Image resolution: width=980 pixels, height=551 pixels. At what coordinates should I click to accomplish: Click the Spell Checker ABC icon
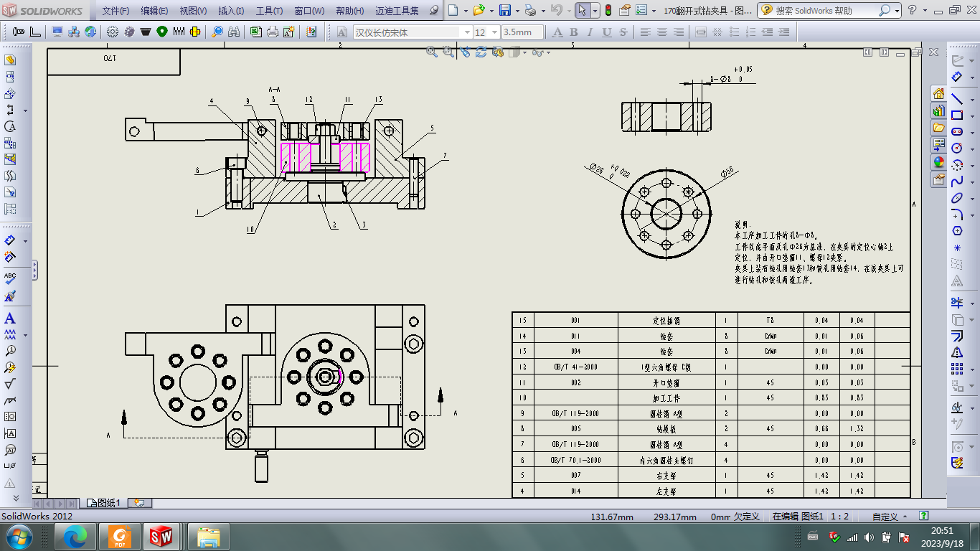coord(10,278)
